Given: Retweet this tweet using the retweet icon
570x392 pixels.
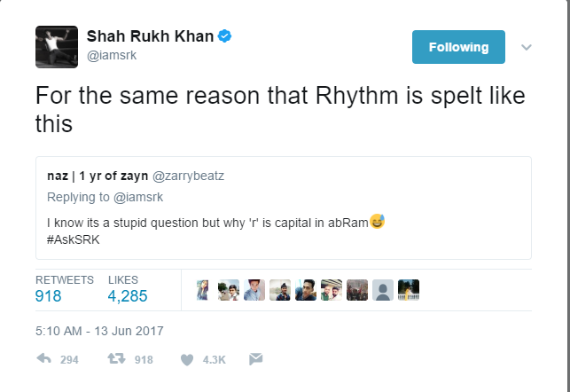Looking at the screenshot, I should pos(115,359).
